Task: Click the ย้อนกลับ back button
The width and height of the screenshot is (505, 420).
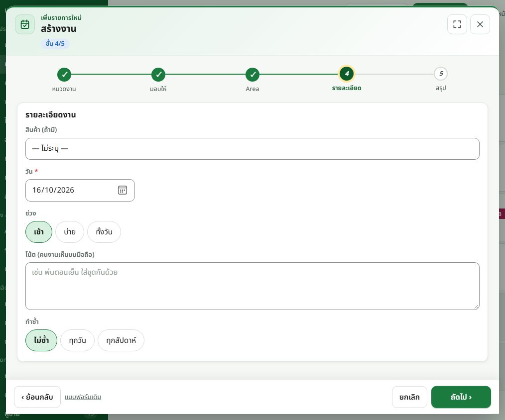Action: [x=37, y=397]
